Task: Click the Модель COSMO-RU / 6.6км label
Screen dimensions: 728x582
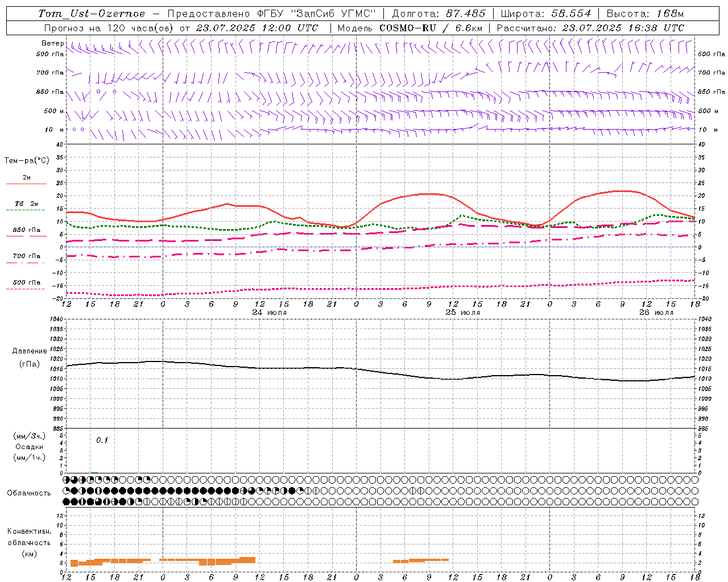Action: tap(409, 28)
